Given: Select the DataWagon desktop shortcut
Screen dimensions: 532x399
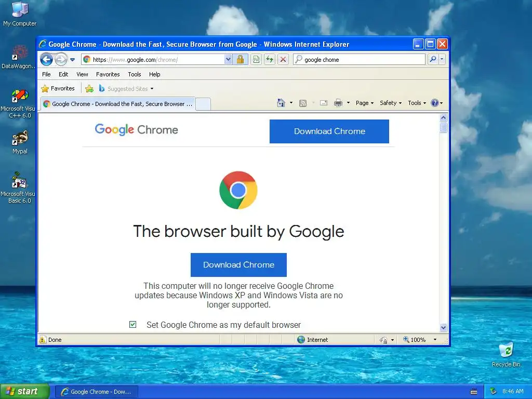Looking at the screenshot, I should coord(19,57).
